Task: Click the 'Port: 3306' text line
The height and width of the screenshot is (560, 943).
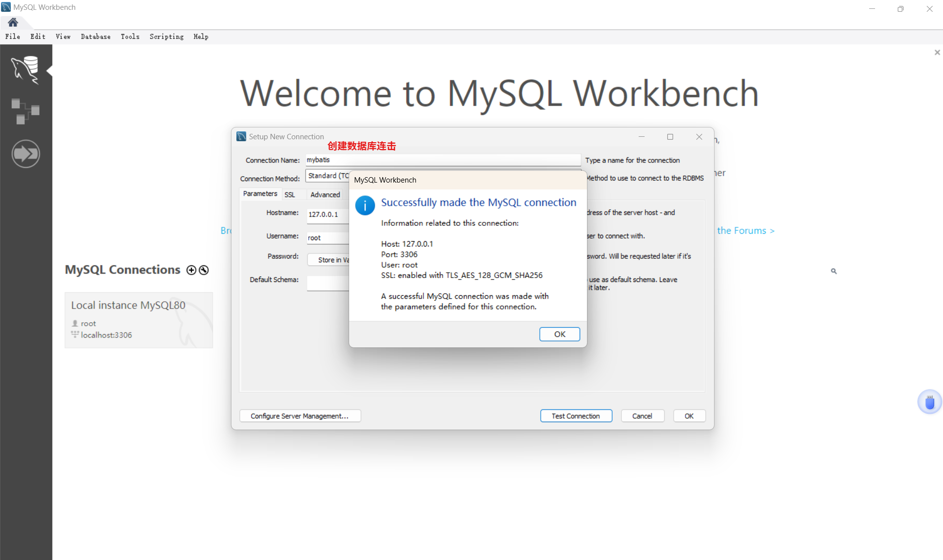Action: pos(399,254)
